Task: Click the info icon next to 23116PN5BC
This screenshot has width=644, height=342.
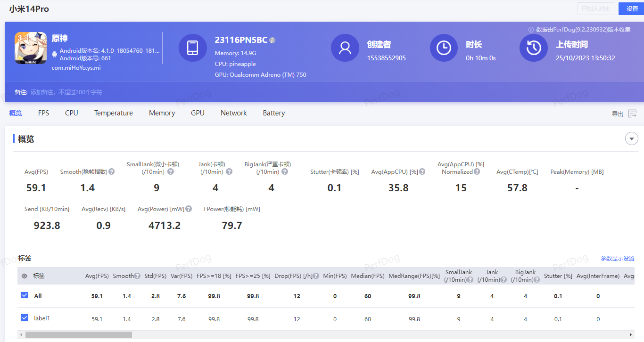Action: [272, 40]
